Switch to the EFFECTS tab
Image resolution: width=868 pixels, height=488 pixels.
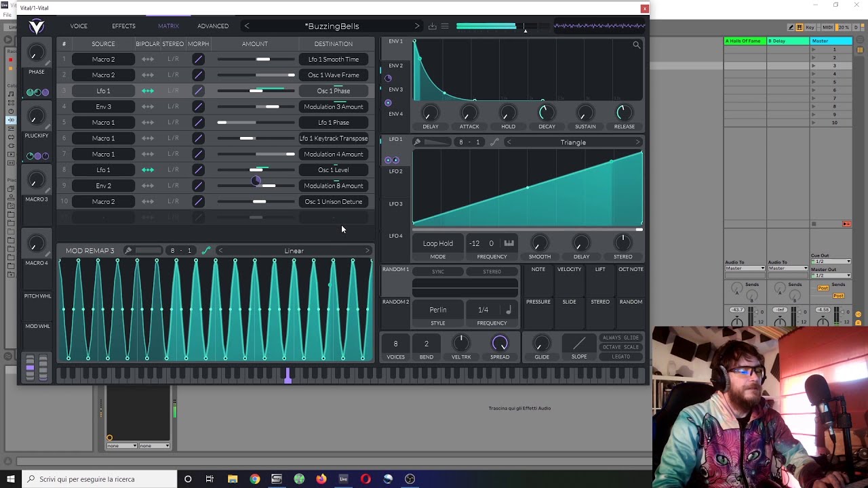pos(123,26)
